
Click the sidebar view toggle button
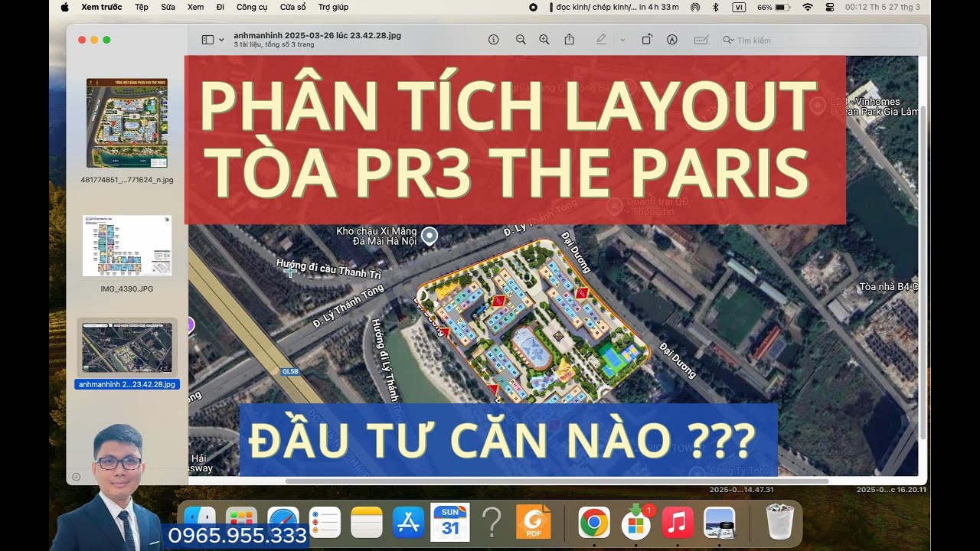pyautogui.click(x=207, y=40)
